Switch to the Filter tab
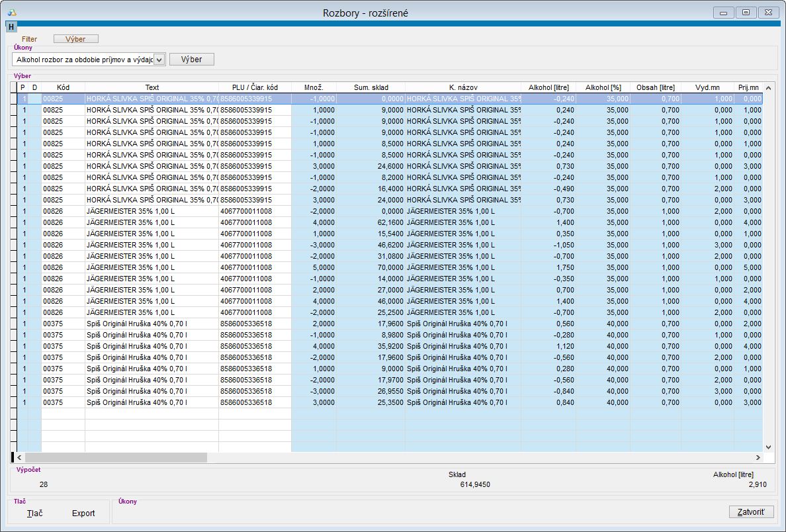Image resolution: width=786 pixels, height=532 pixels. 29,40
